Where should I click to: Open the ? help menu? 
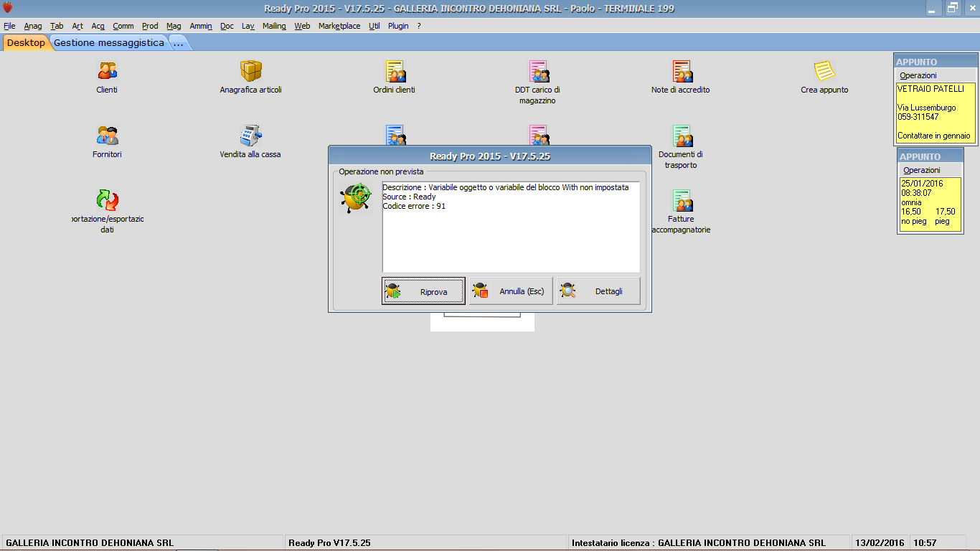click(419, 26)
